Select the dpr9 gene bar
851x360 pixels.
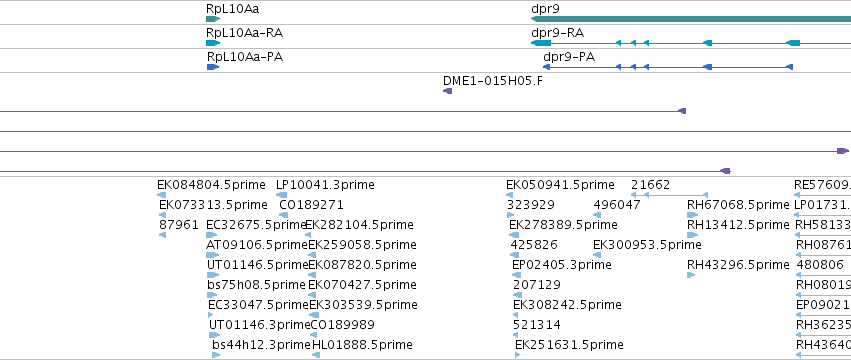point(691,19)
